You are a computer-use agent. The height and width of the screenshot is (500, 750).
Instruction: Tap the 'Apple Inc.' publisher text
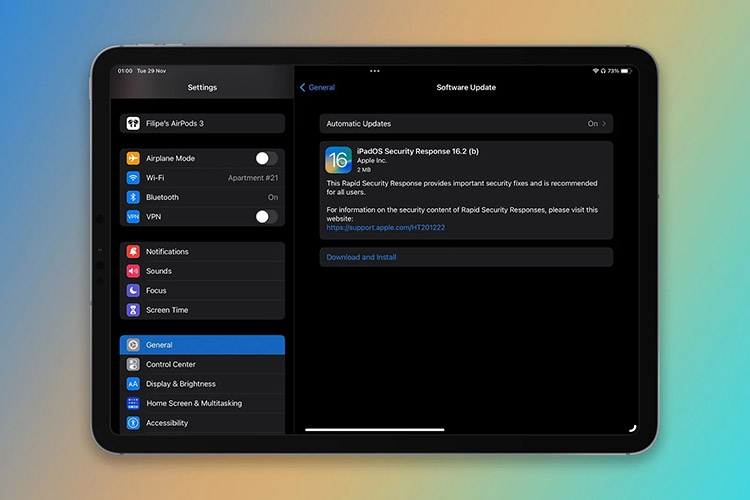pos(372,161)
